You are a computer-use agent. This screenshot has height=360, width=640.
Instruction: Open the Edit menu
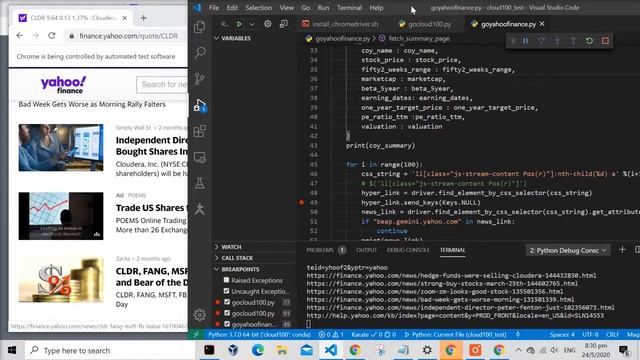tap(232, 8)
